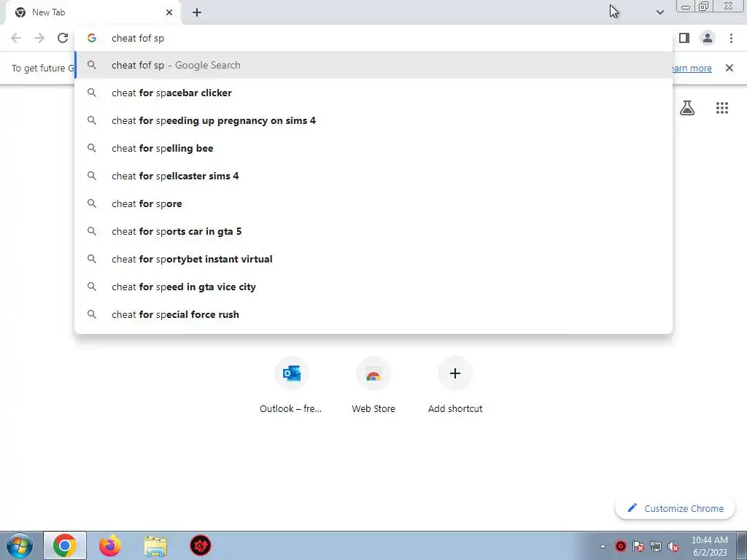The height and width of the screenshot is (560, 747).
Task: Open the Google apps grid
Action: [x=722, y=108]
